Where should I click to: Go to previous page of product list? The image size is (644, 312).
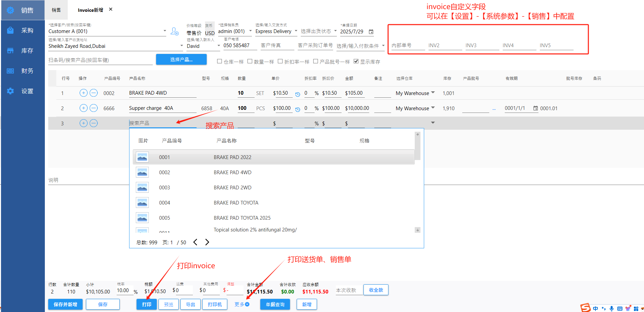pyautogui.click(x=195, y=242)
